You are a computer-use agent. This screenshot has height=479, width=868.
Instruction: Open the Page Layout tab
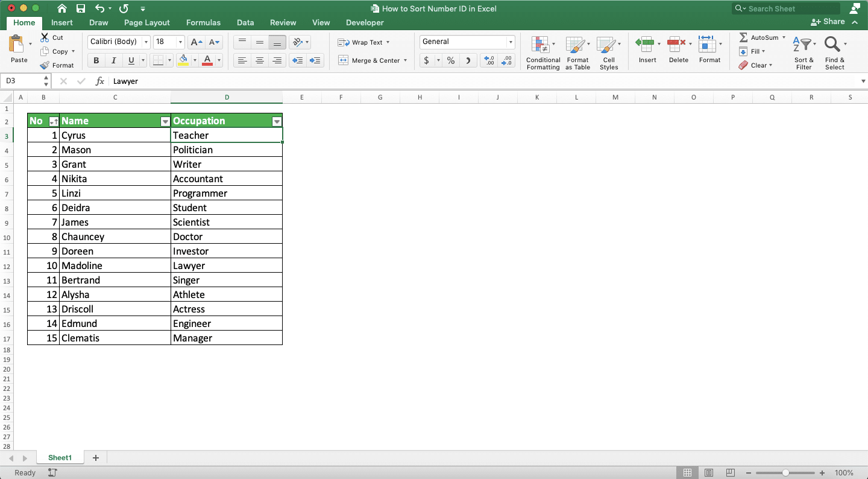coord(147,22)
